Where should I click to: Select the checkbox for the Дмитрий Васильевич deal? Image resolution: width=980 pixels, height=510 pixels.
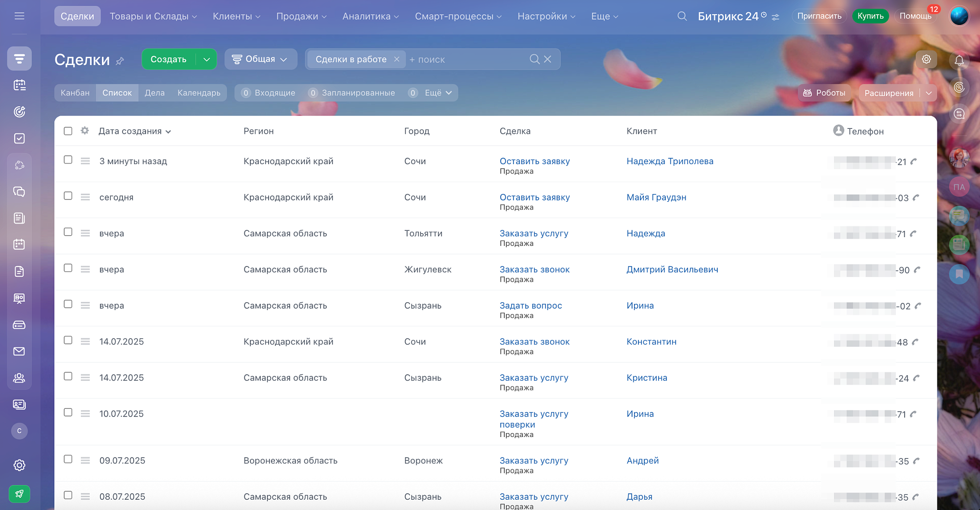click(68, 268)
